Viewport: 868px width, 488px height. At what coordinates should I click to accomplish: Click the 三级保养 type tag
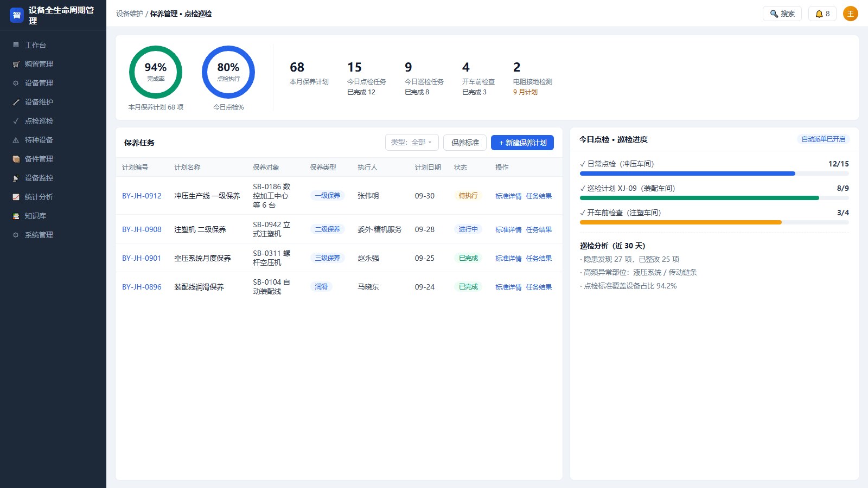[328, 258]
